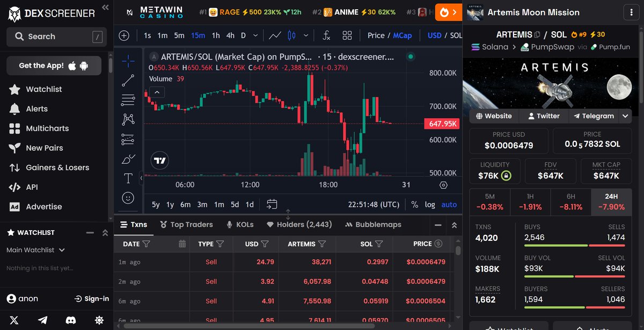Screen dimensions: 644x330
Task: Toggle log scale on chart
Action: [430, 204]
